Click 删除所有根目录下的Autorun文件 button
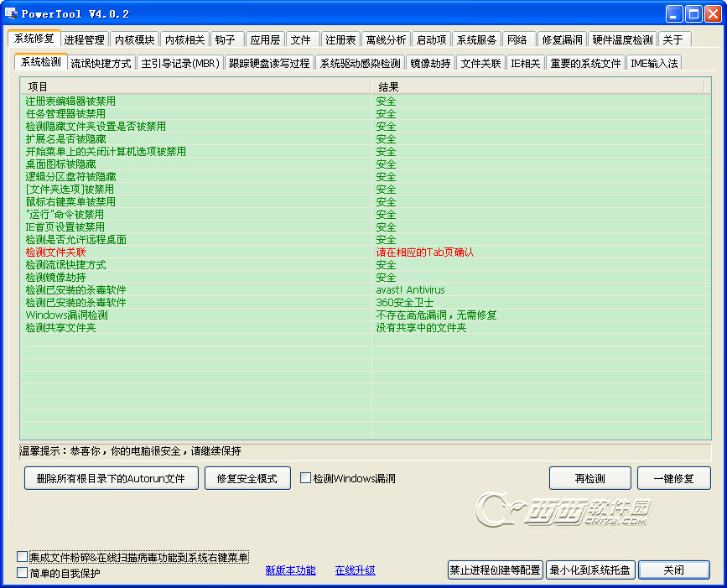The image size is (727, 588). (x=112, y=478)
